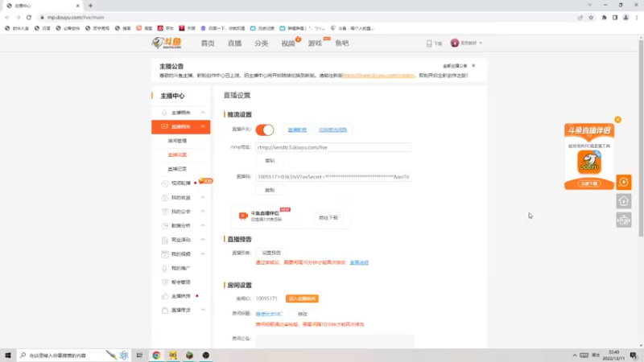This screenshot has width=644, height=362.
Task: Copy the stream key with 复制 button
Action: 270,190
